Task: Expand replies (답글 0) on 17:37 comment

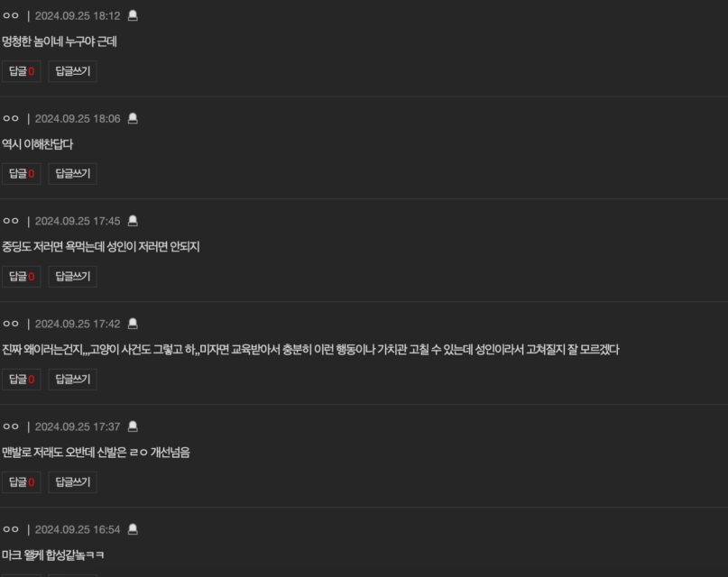Action: tap(22, 482)
